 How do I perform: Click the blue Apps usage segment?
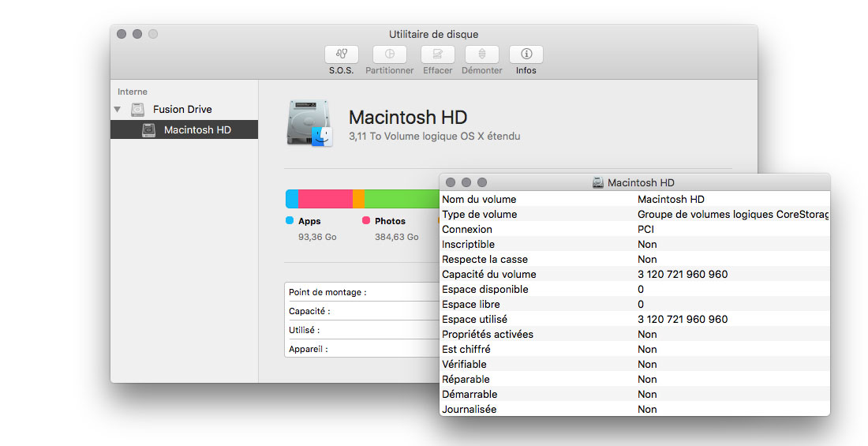(x=292, y=199)
